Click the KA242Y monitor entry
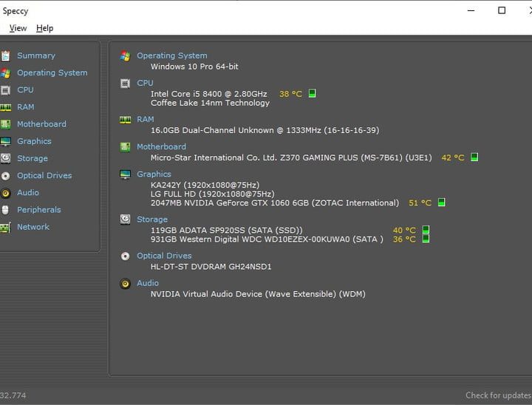Viewport: 532px width, 405px height. point(205,185)
